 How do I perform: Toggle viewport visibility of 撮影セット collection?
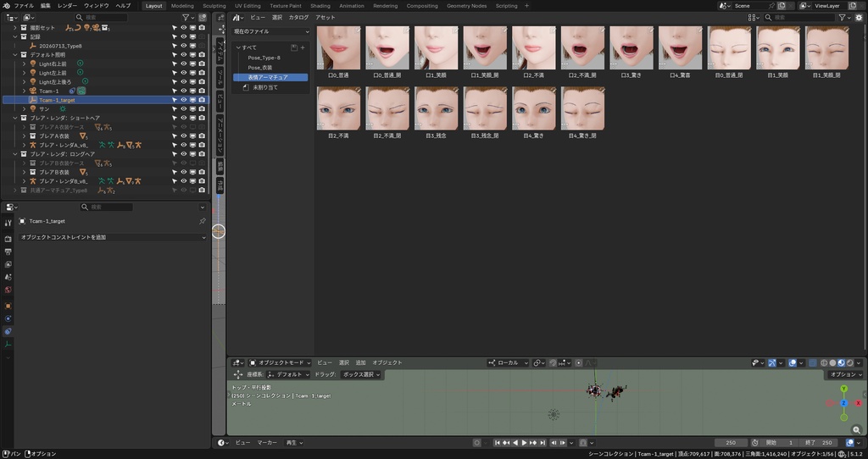pyautogui.click(x=184, y=28)
